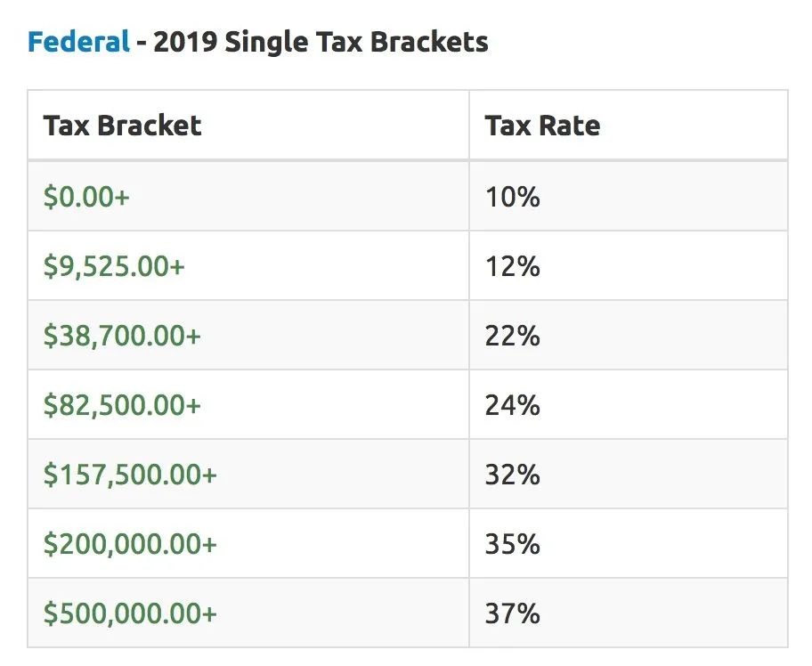Select the $82,500.00+ bracket cell
The width and height of the screenshot is (812, 666).
tap(122, 405)
